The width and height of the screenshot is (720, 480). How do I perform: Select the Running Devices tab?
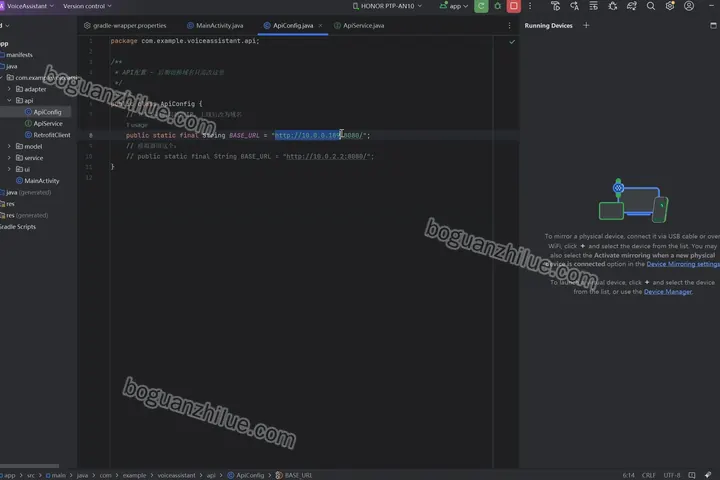(x=548, y=26)
